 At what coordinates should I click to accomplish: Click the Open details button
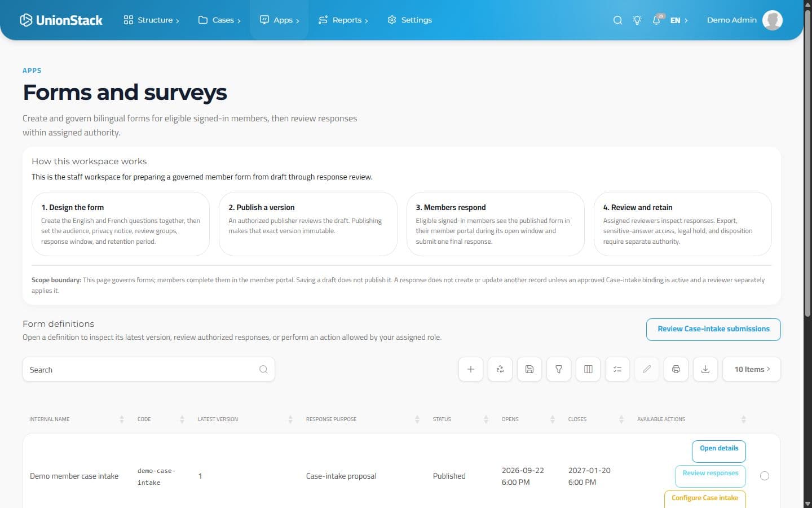[x=719, y=450]
